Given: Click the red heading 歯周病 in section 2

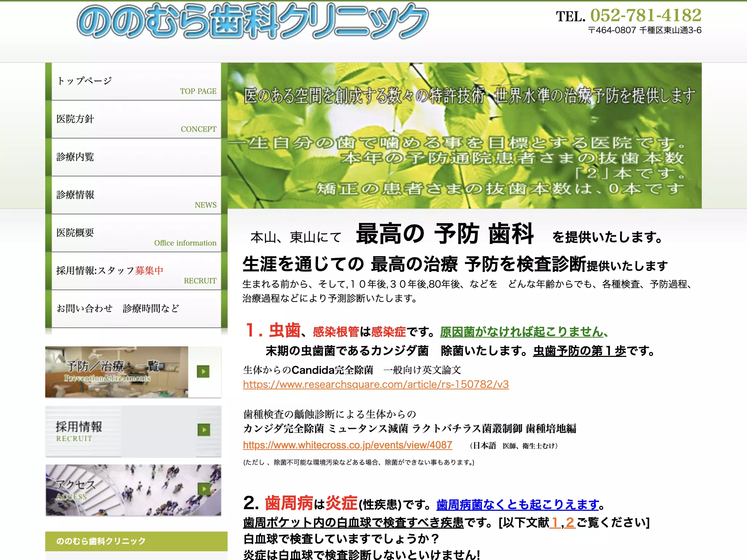Looking at the screenshot, I should [x=289, y=503].
